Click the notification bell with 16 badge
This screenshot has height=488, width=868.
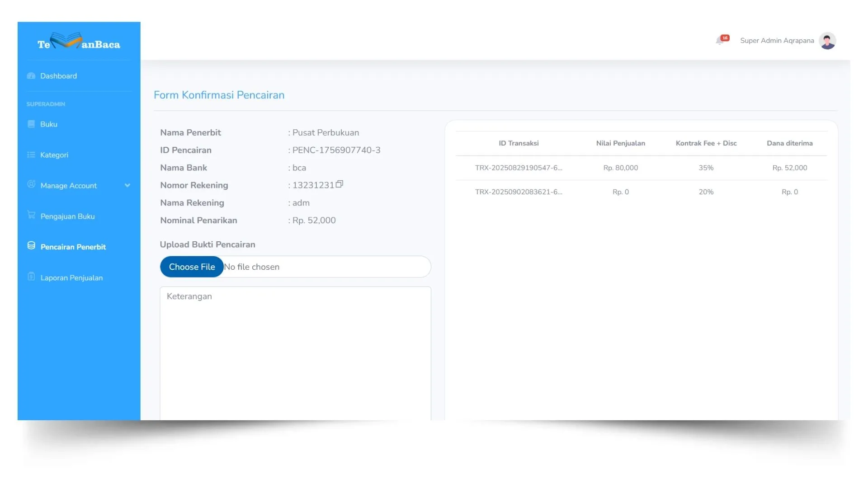[721, 40]
